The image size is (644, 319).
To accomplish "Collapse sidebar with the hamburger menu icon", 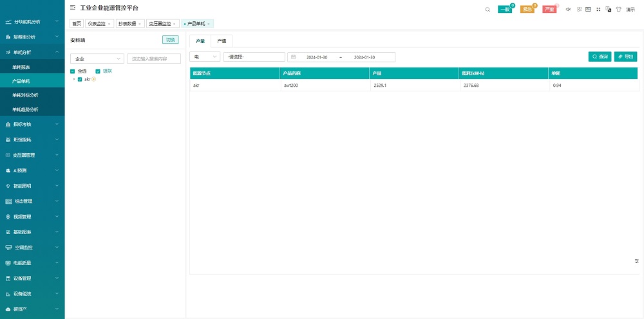I will [72, 8].
